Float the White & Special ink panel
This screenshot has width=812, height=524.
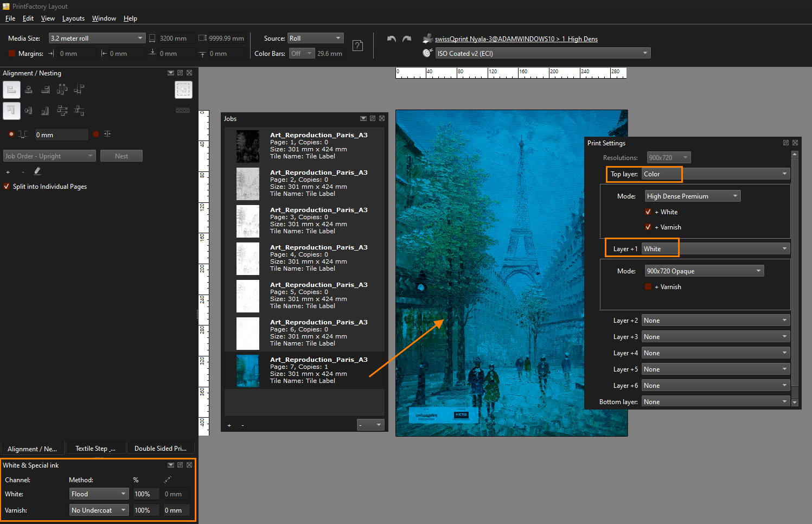[180, 465]
